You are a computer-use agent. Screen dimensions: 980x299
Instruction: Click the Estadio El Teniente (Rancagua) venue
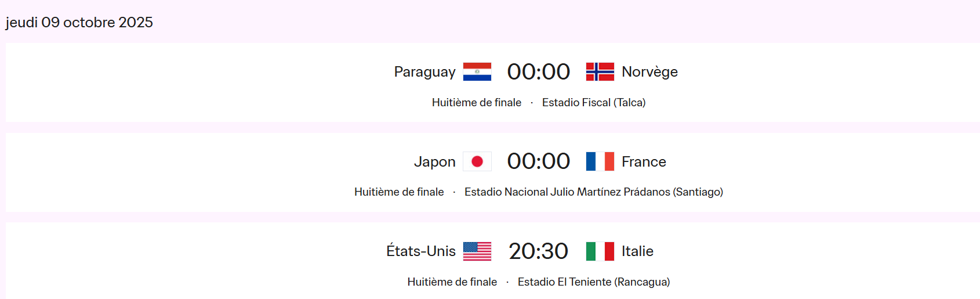pyautogui.click(x=593, y=282)
